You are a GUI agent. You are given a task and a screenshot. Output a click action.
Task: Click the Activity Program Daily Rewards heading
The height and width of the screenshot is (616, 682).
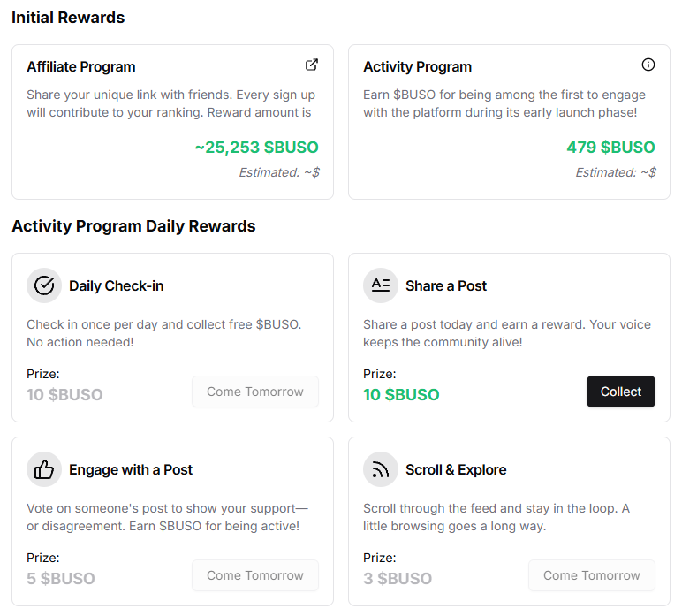[133, 226]
